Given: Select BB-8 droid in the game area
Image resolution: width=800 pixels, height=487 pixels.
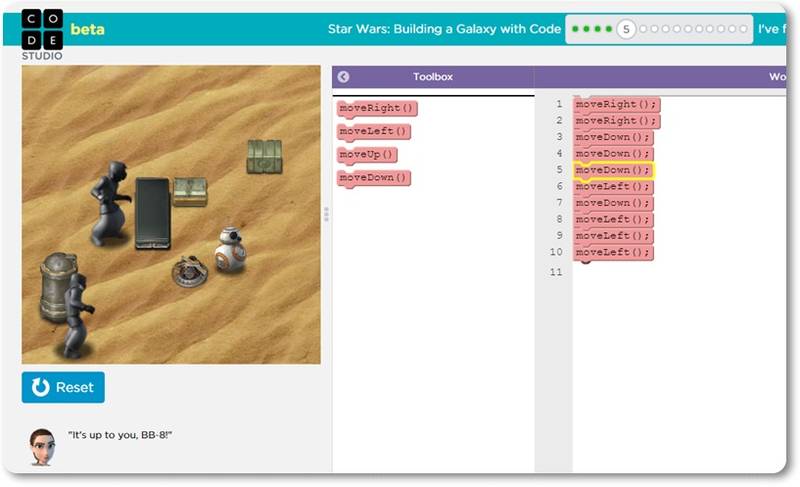Looking at the screenshot, I should [x=230, y=250].
